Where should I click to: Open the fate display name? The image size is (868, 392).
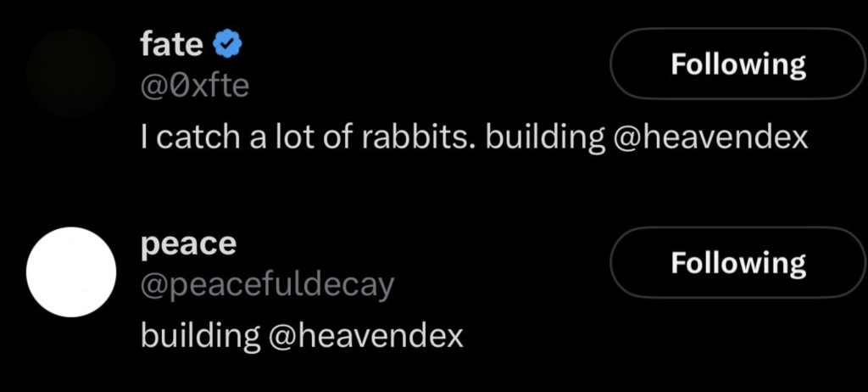click(171, 44)
